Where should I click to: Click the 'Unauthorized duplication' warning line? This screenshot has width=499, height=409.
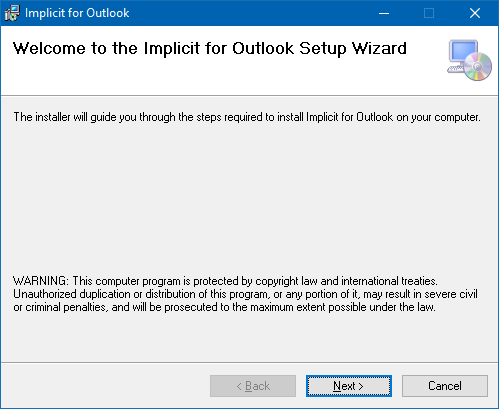[x=245, y=294]
